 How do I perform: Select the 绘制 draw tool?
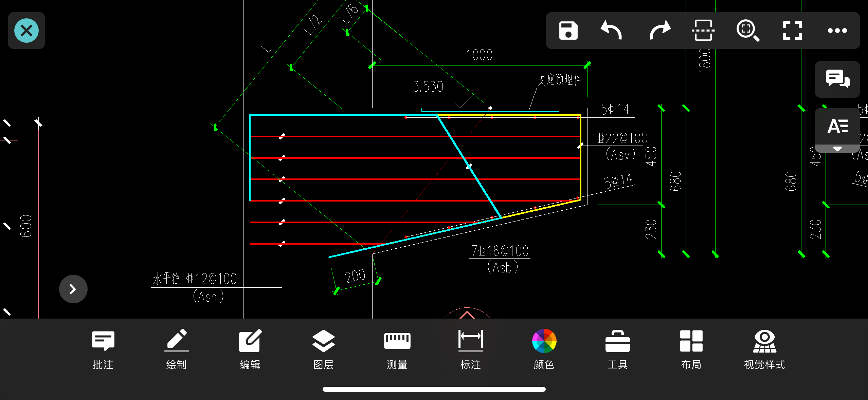tap(176, 349)
